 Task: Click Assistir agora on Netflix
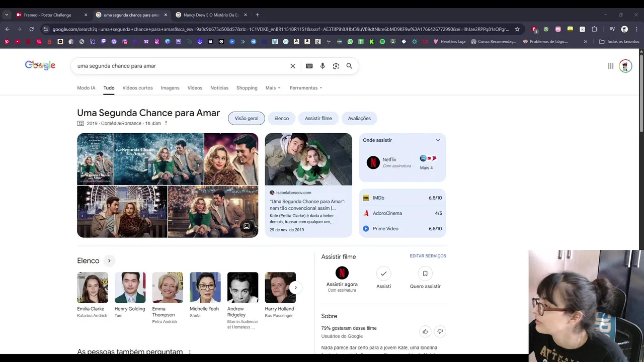tap(342, 279)
